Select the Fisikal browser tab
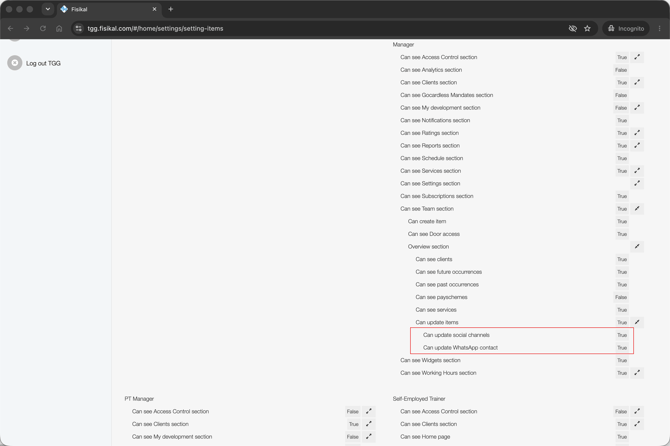The height and width of the screenshot is (446, 670). click(x=109, y=9)
